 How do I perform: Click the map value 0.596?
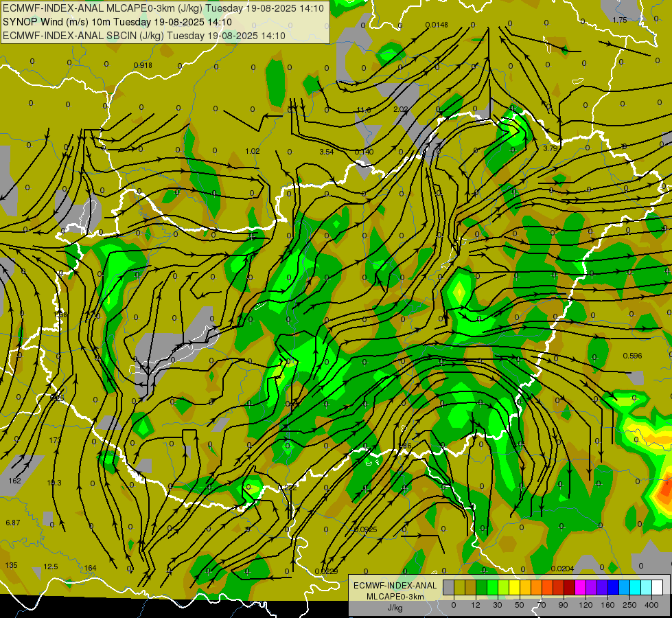[633, 356]
